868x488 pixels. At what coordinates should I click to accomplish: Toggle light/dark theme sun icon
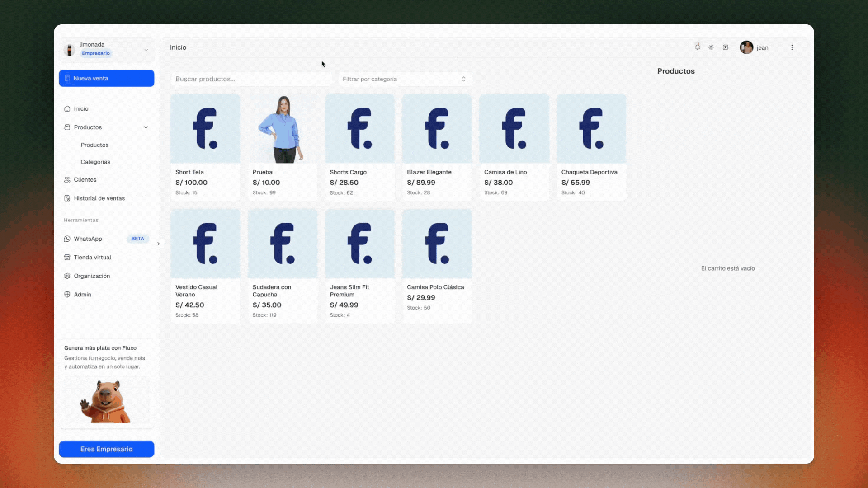coord(711,47)
